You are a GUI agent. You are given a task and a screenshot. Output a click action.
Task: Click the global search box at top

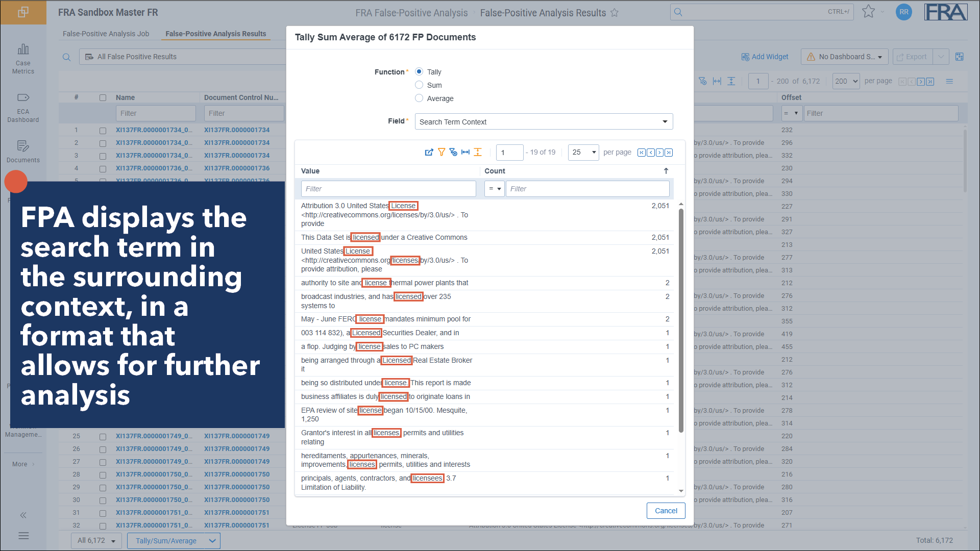pos(762,12)
